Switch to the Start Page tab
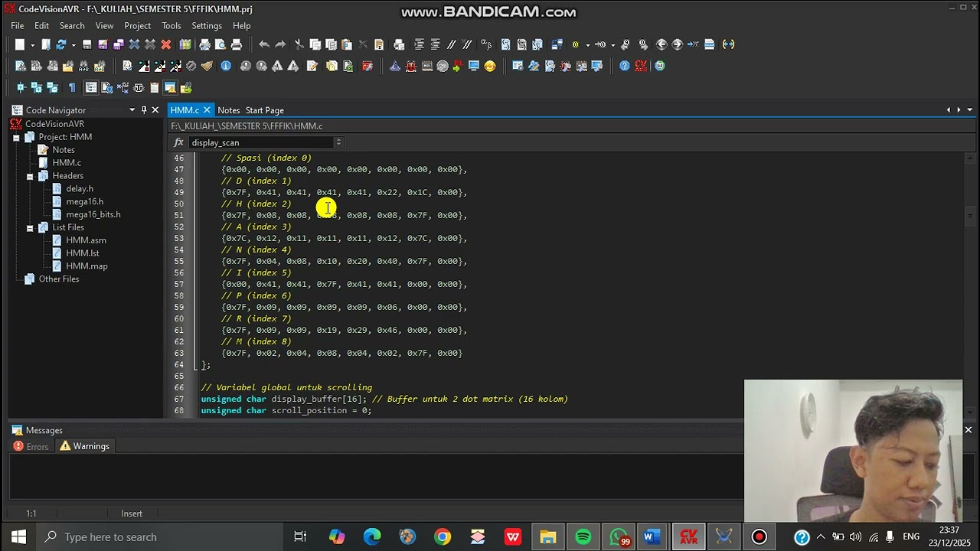Image resolution: width=980 pixels, height=551 pixels. pyautogui.click(x=264, y=110)
